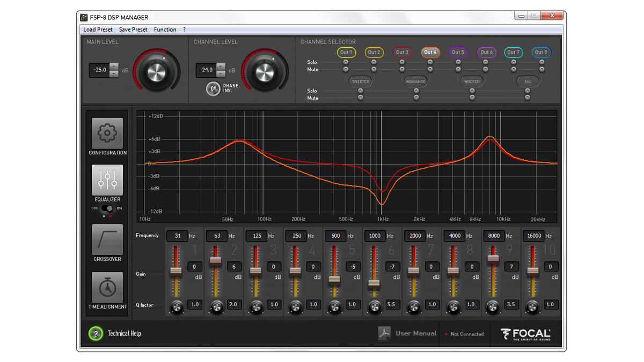Click the Tweeter group button

(360, 82)
